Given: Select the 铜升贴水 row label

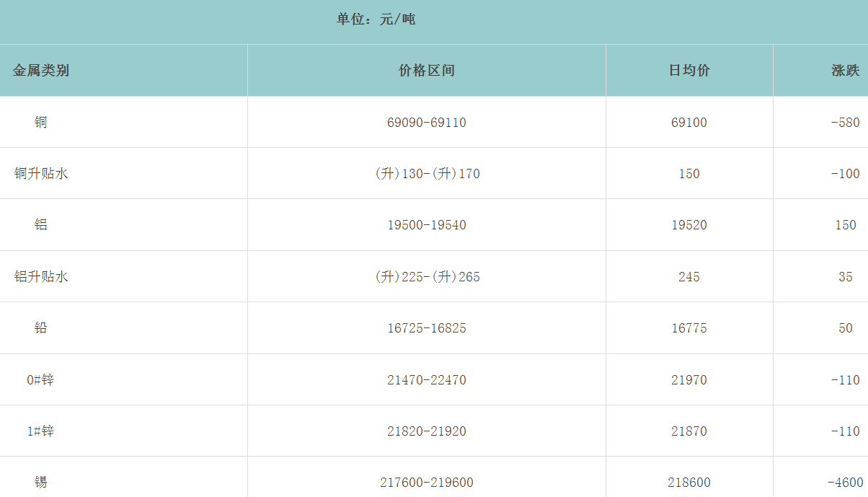Looking at the screenshot, I should (x=41, y=174).
